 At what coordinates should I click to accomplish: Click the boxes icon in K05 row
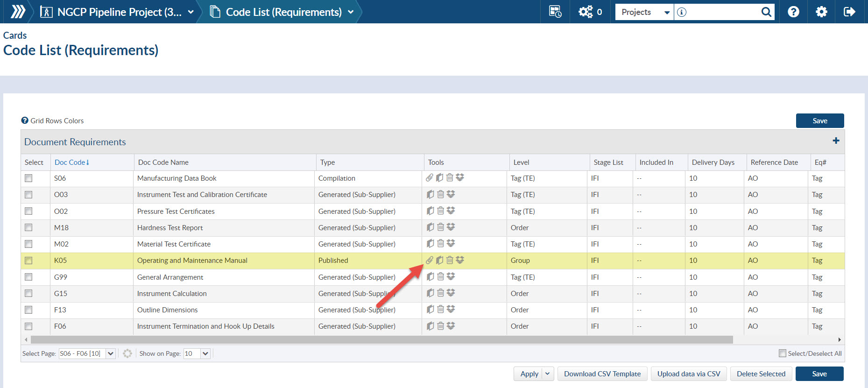click(460, 260)
